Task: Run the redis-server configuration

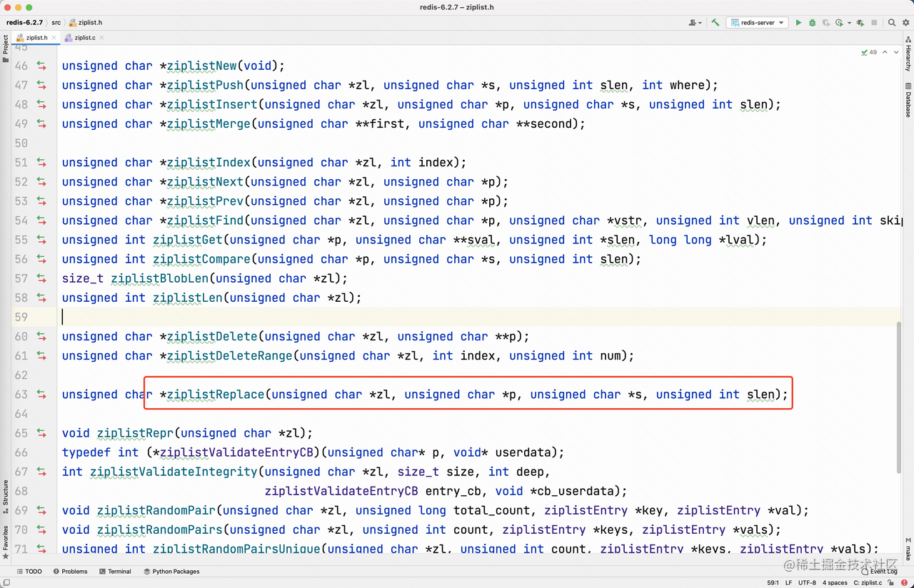Action: [798, 23]
